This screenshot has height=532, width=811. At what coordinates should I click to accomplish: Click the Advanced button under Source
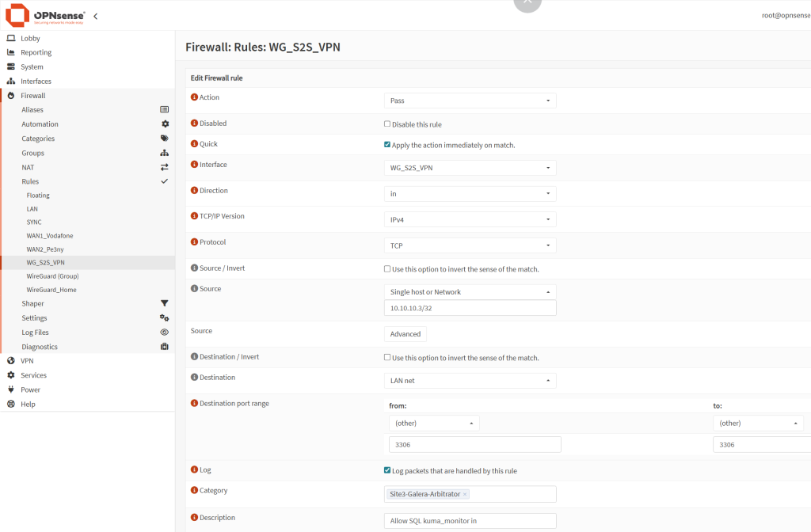405,333
